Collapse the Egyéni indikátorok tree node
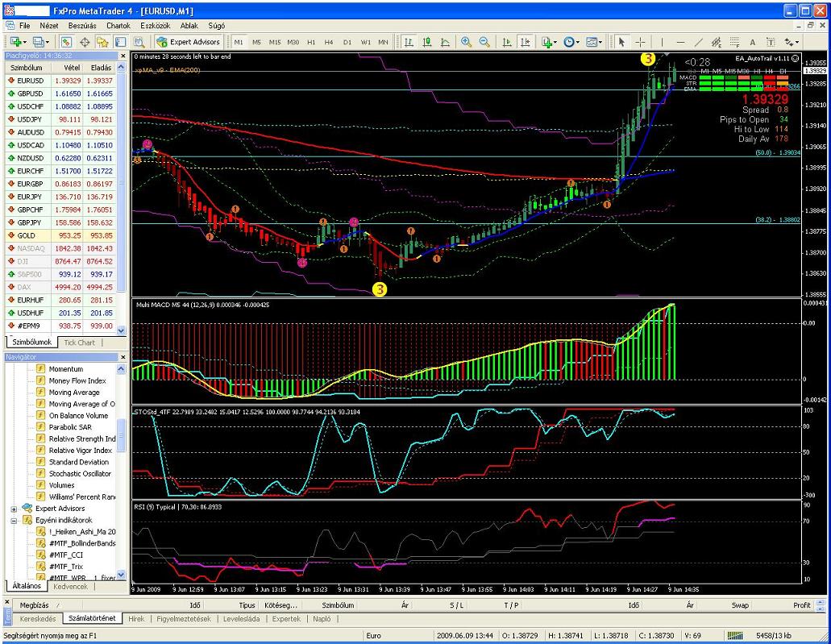 pyautogui.click(x=14, y=521)
